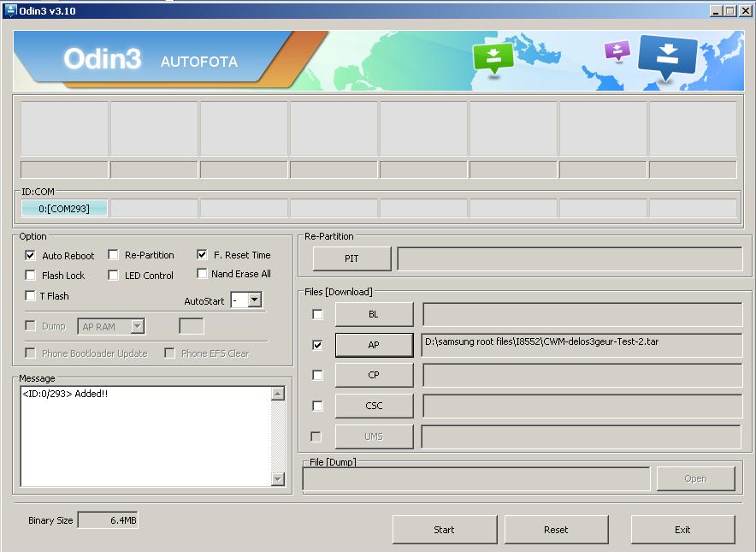This screenshot has height=552, width=756.
Task: Turn on LED Control
Action: (113, 275)
